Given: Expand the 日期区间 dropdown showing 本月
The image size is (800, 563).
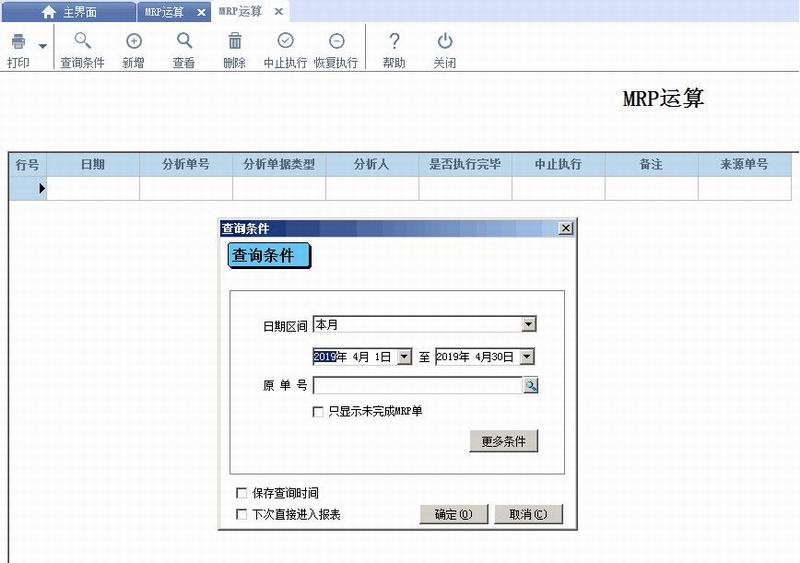Looking at the screenshot, I should [529, 324].
